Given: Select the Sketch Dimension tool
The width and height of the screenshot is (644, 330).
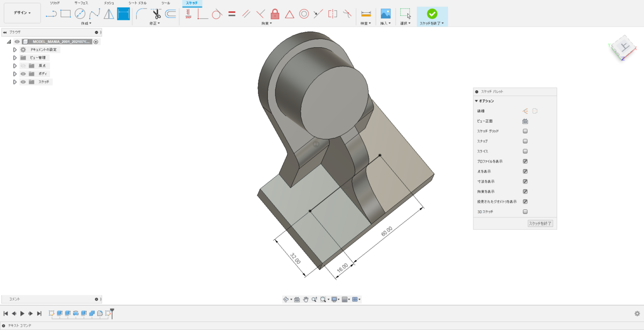Looking at the screenshot, I should pos(123,14).
